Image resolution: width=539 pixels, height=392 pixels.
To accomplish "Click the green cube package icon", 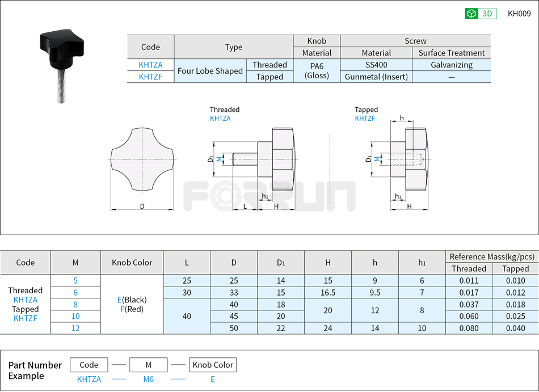I will (473, 13).
